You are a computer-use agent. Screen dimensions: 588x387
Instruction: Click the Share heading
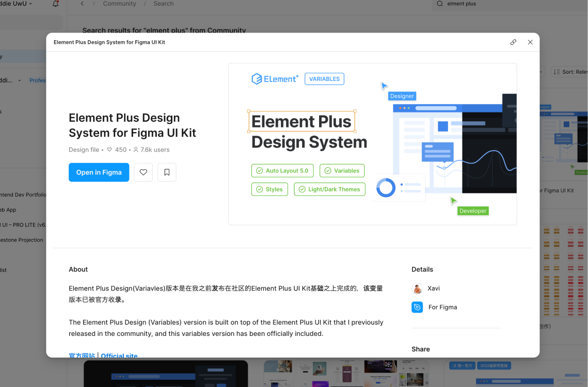[421, 349]
